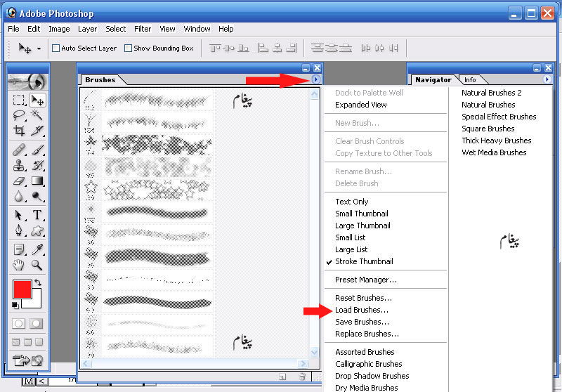Load Calligraphic Brushes set
562x392 pixels.
[x=368, y=364]
